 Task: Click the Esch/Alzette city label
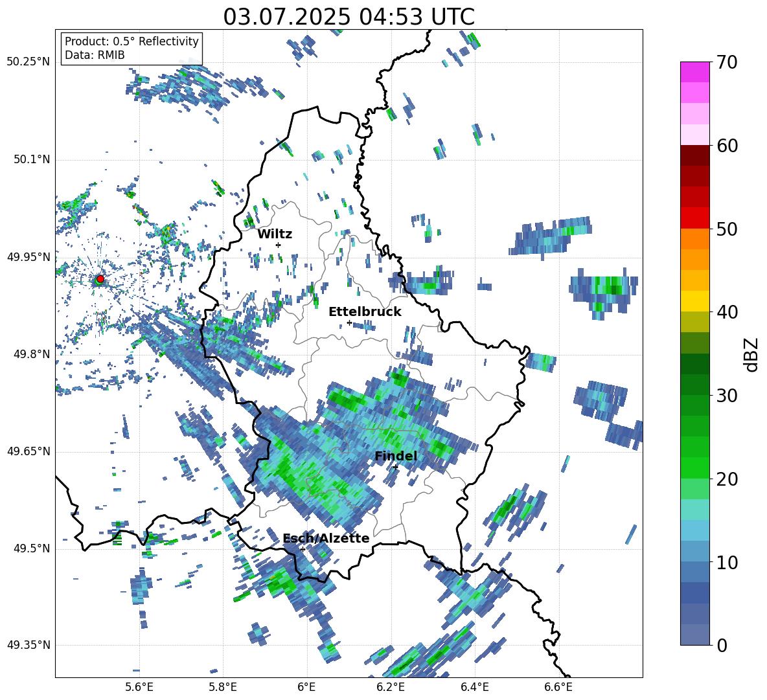point(326,538)
